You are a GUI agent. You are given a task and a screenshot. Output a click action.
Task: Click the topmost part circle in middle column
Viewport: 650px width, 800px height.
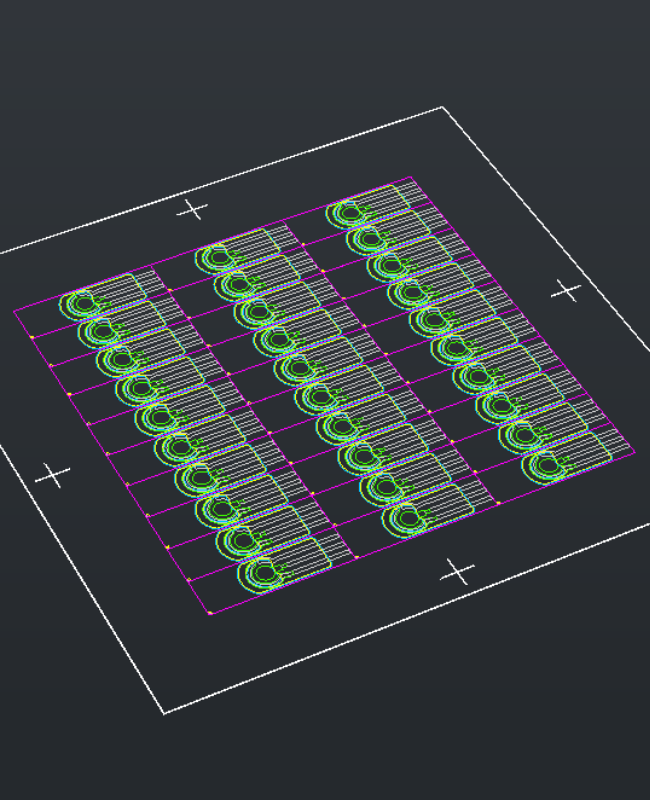pyautogui.click(x=217, y=257)
